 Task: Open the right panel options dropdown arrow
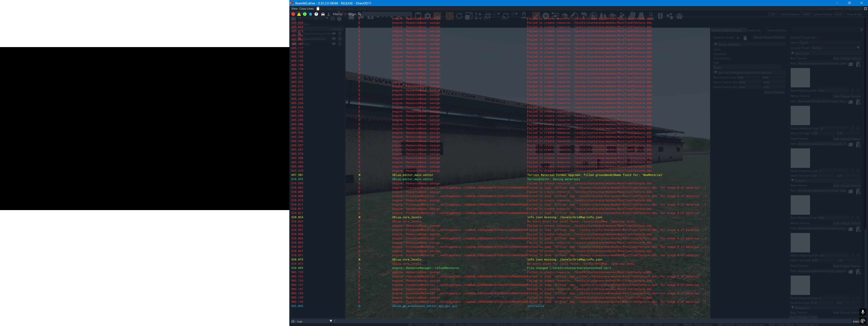pyautogui.click(x=862, y=30)
